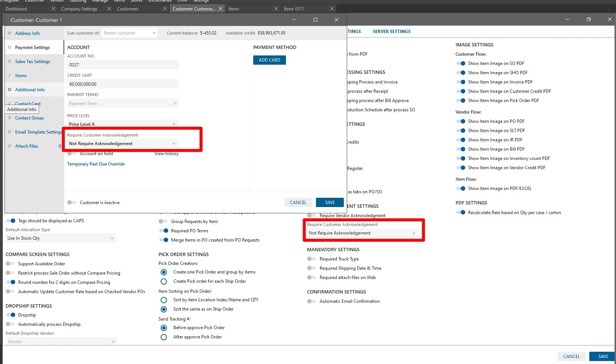Click the Address Info sidebar icon

[x=10, y=33]
